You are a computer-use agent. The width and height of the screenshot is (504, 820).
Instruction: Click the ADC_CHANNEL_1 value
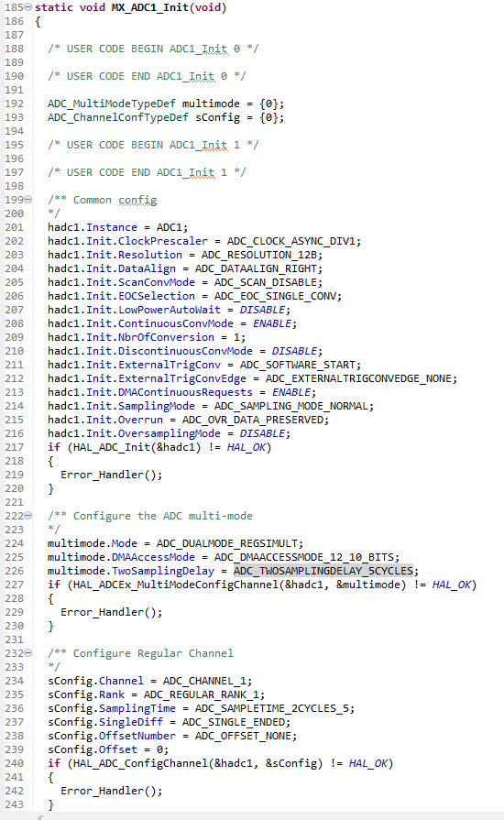tap(204, 681)
